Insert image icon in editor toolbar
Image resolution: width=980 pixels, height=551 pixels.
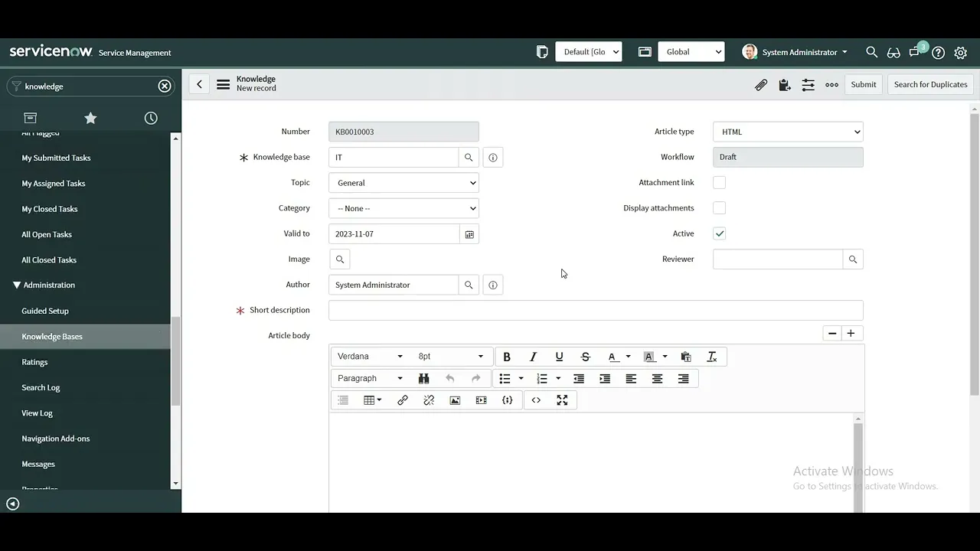[455, 400]
